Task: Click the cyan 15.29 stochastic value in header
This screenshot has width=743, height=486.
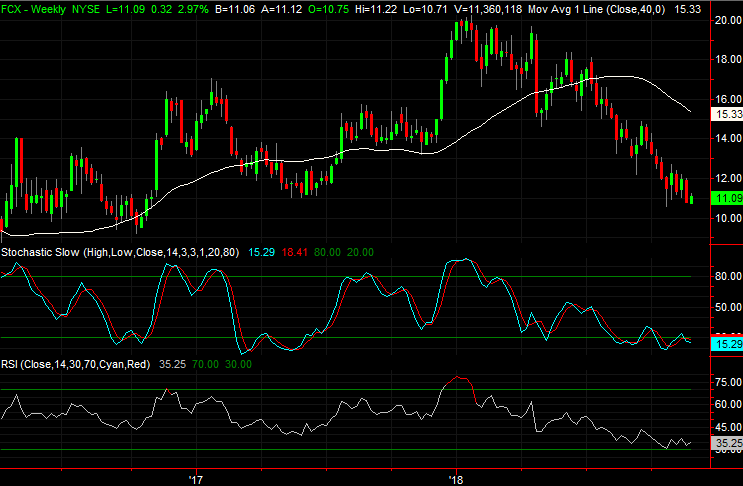Action: [x=262, y=252]
